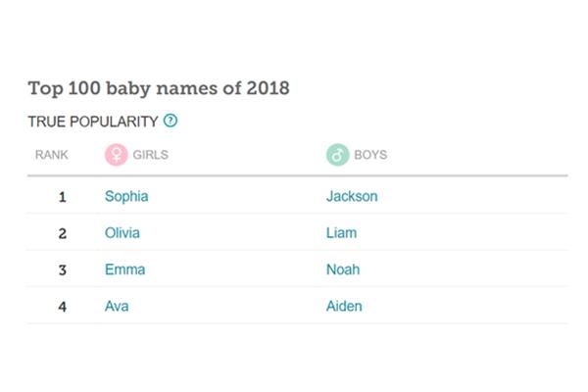Screen dimensions: 588x392
Task: Select rank number 3 in the table
Action: coord(63,270)
